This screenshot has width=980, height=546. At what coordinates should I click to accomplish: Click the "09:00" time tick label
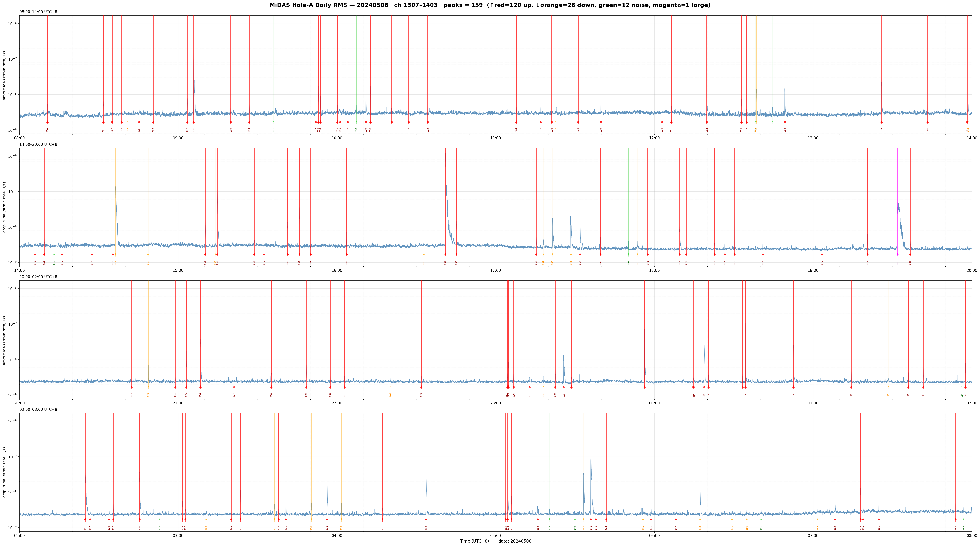click(178, 138)
